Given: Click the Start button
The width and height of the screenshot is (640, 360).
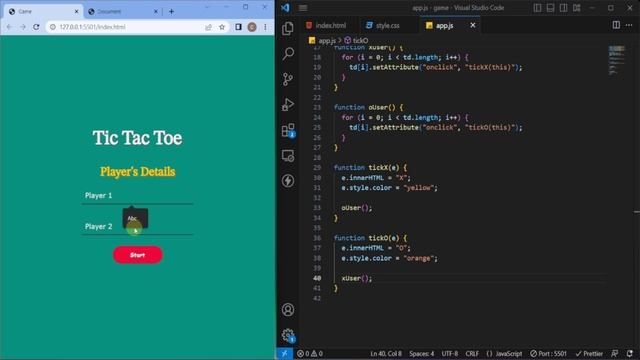Looking at the screenshot, I should coord(138,255).
